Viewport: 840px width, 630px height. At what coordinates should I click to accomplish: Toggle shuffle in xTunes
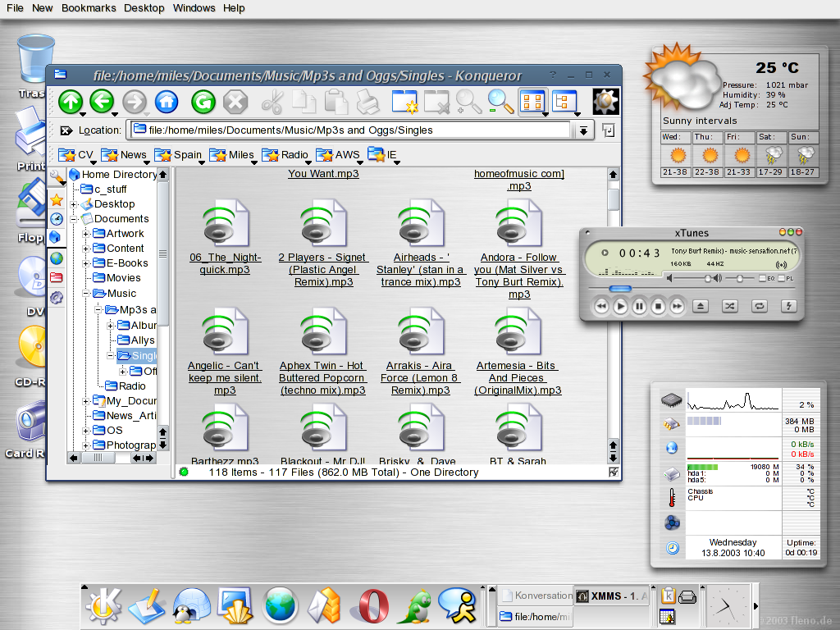point(729,307)
